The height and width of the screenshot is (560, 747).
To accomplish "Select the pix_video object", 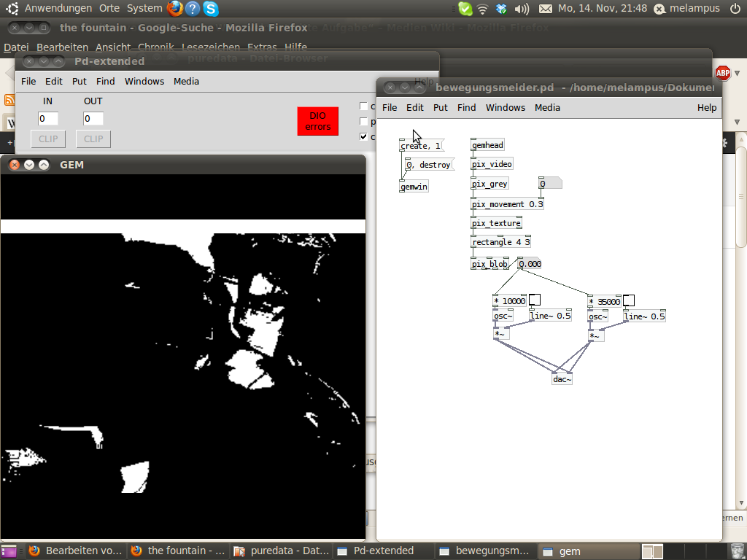I will tap(492, 164).
